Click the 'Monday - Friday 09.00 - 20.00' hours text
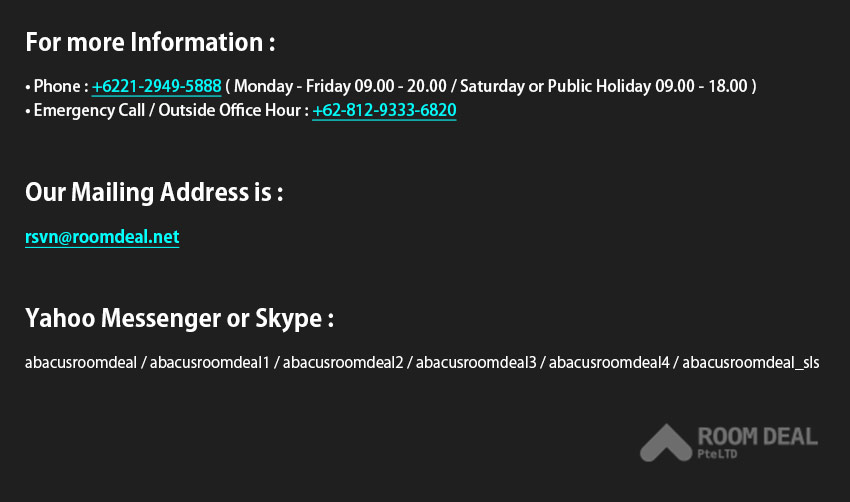 (340, 86)
